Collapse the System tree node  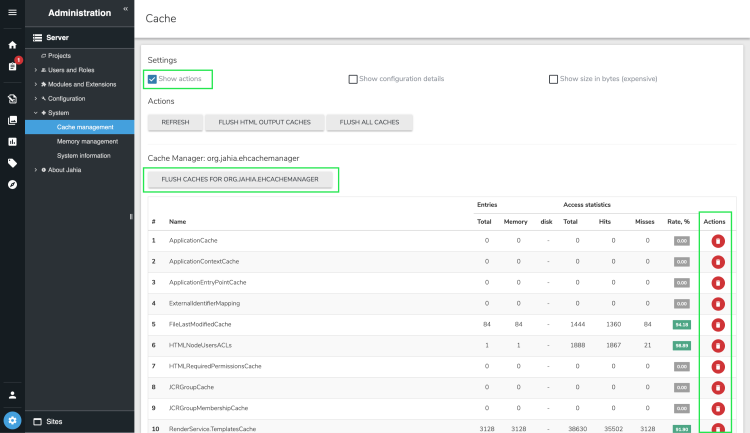[36, 113]
